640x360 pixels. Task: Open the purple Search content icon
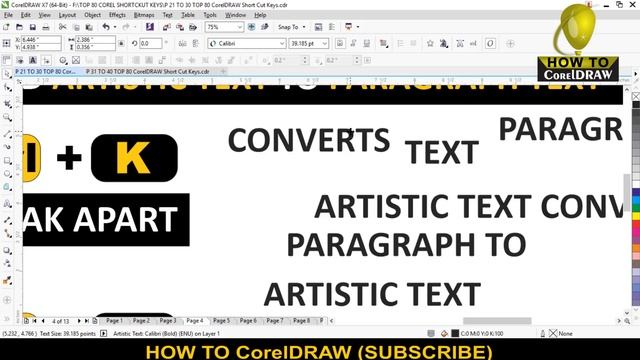(x=150, y=27)
